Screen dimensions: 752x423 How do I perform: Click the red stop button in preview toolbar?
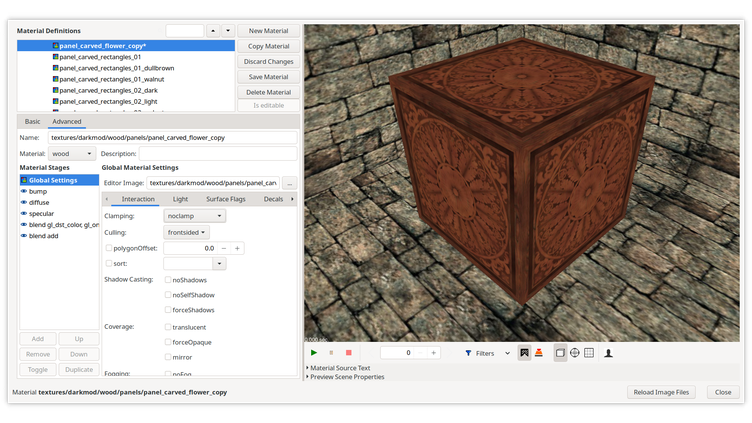(348, 353)
